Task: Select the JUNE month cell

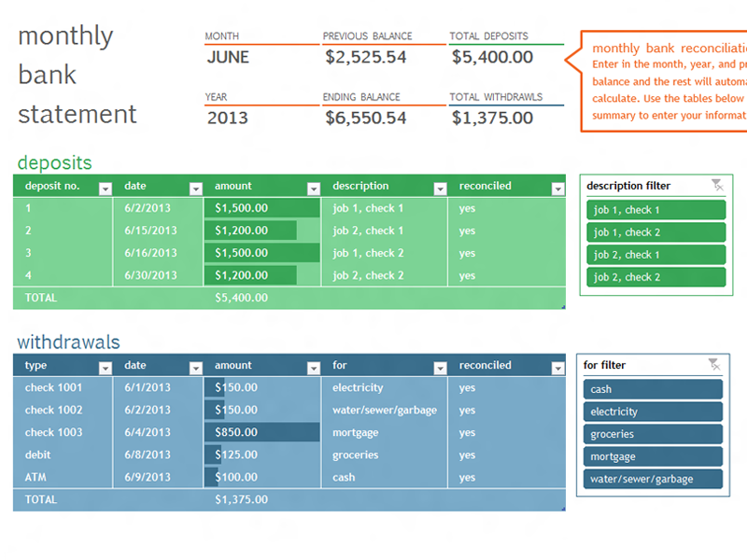Action: click(262, 57)
